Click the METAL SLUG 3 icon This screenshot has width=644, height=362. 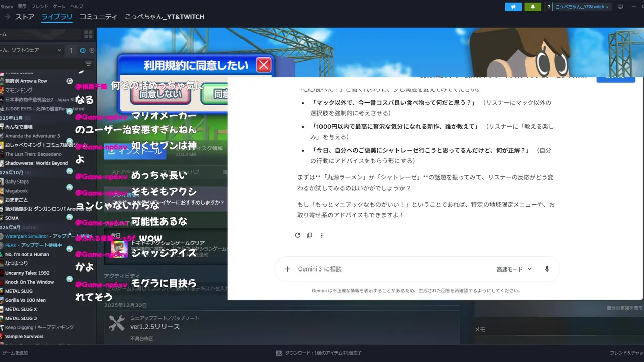2,318
